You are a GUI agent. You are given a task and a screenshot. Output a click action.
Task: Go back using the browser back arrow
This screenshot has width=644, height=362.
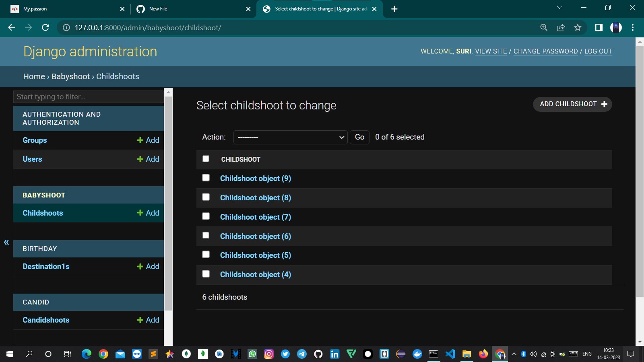[12, 27]
